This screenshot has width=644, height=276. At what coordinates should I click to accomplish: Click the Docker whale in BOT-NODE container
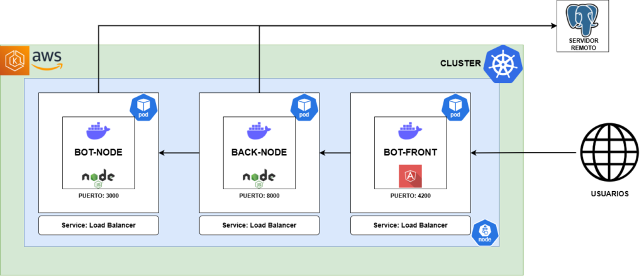pyautogui.click(x=98, y=131)
